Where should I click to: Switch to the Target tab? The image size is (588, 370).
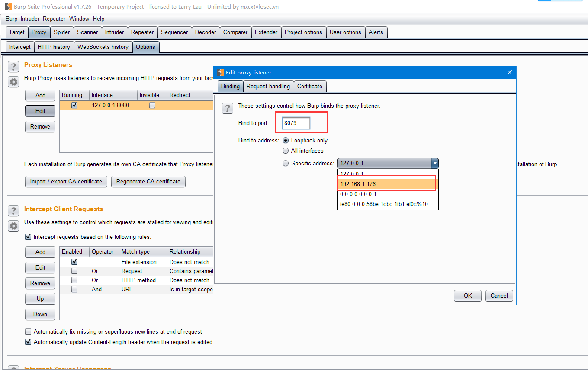17,32
